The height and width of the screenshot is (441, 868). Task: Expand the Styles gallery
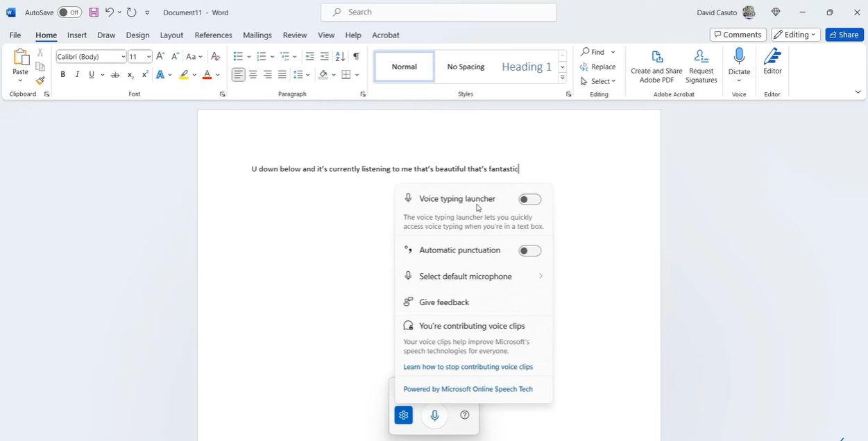point(563,78)
